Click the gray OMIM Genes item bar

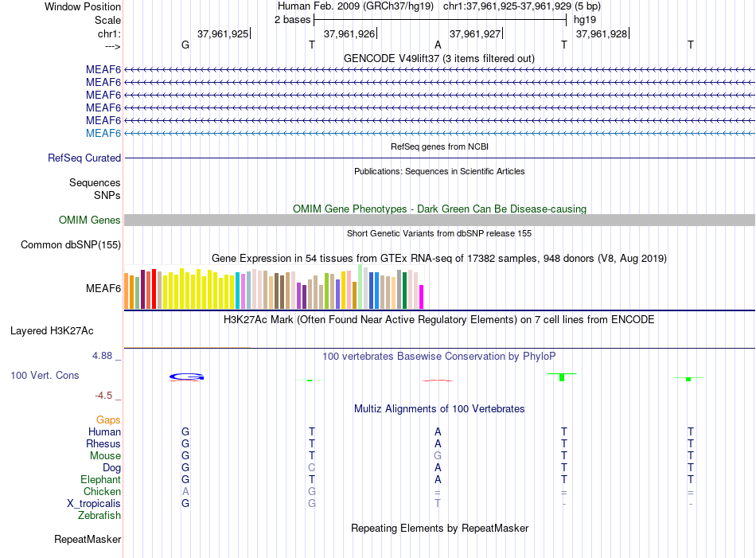pos(439,220)
